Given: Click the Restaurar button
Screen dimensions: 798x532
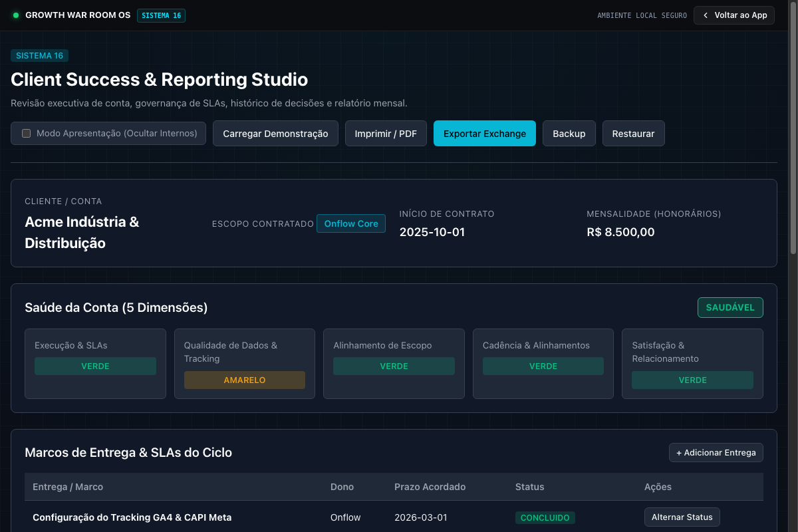Looking at the screenshot, I should 633,133.
